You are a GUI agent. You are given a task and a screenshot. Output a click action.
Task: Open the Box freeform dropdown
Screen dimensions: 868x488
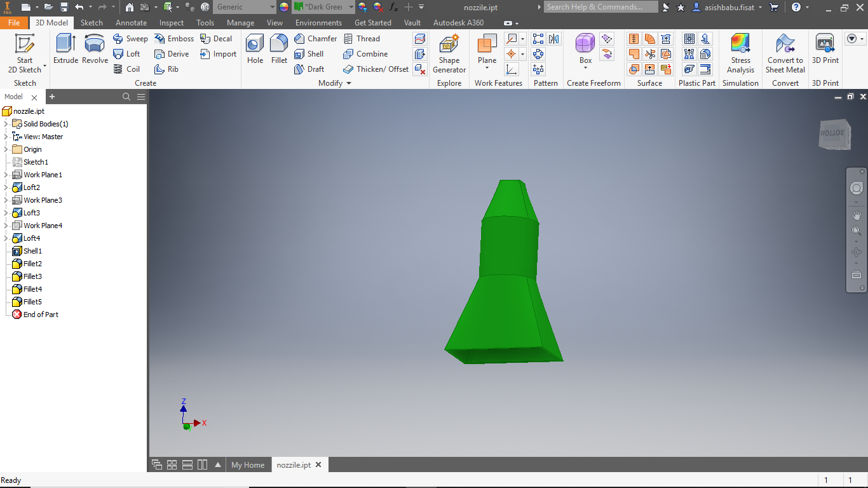[x=585, y=68]
